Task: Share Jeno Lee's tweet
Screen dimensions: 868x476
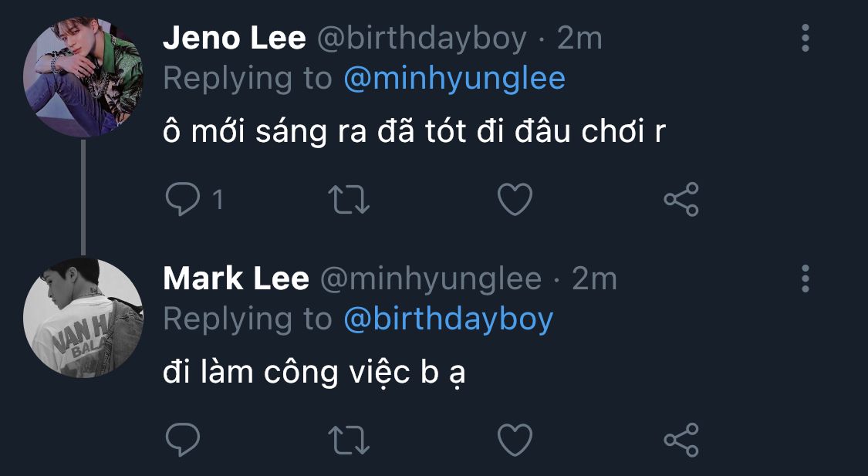Action: [x=681, y=200]
